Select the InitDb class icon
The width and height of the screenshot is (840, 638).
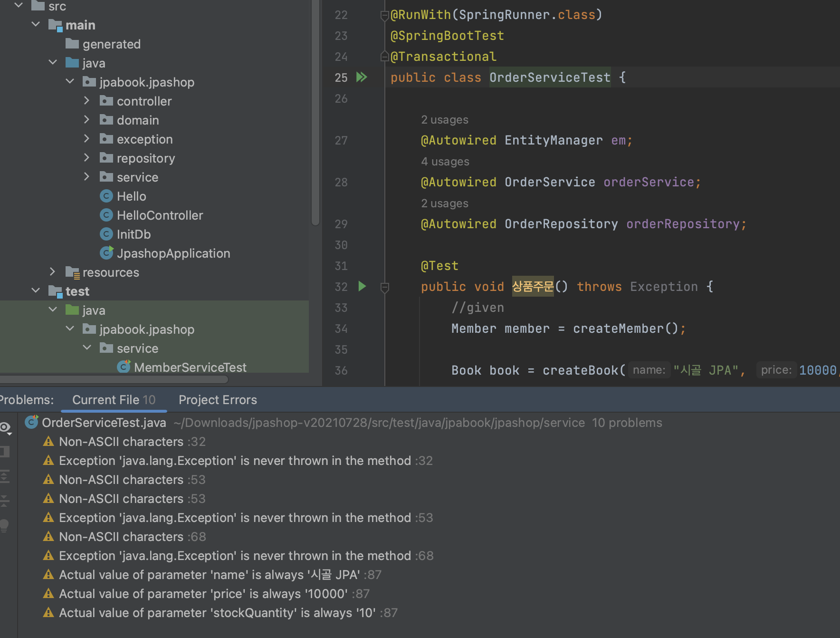(x=106, y=234)
